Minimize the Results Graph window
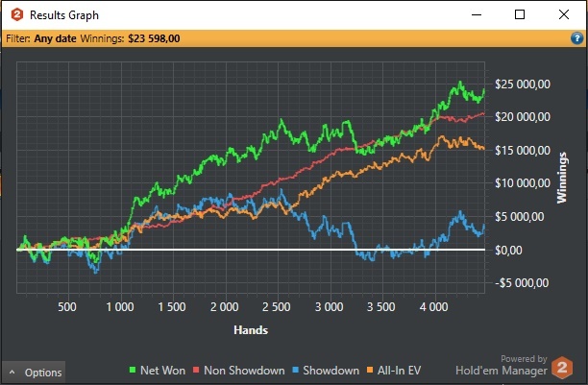This screenshot has width=588, height=385. pos(477,15)
